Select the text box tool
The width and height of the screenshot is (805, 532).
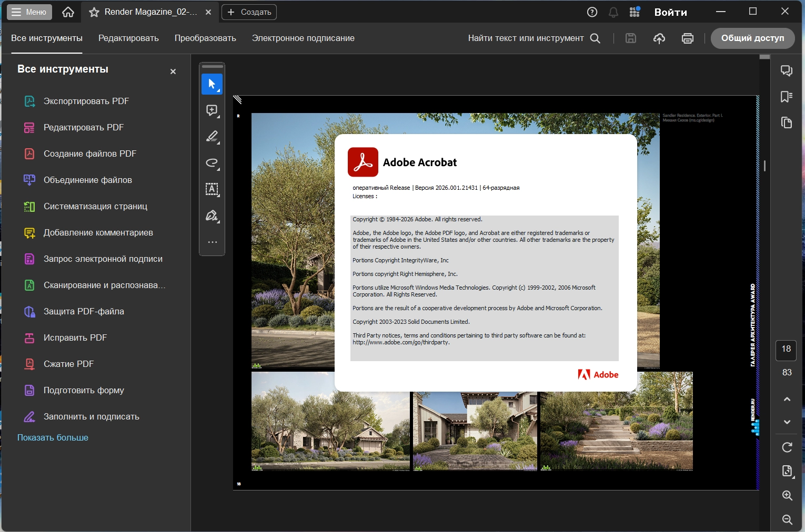212,189
